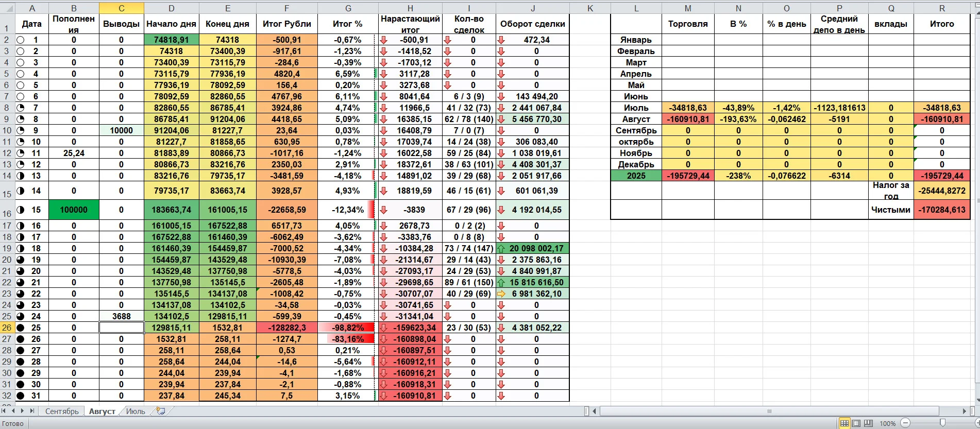Select July trading cell -34818,63 in column M
This screenshot has height=429, width=980.
688,108
